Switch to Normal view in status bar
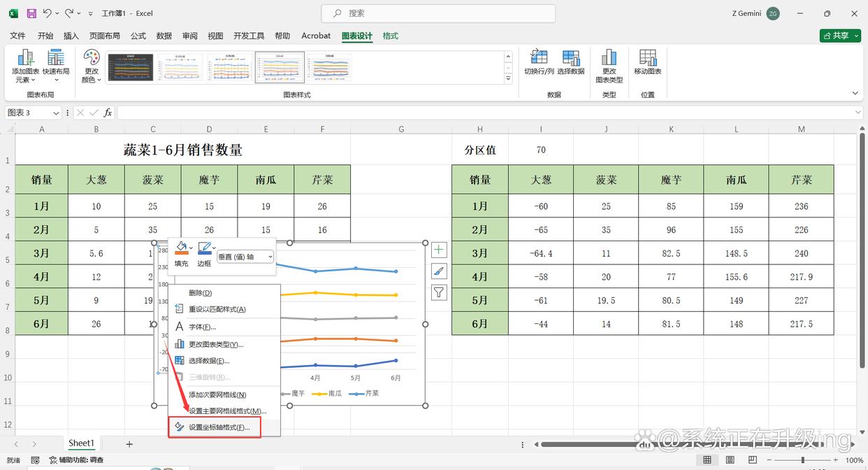This screenshot has width=868, height=470. pos(707,460)
